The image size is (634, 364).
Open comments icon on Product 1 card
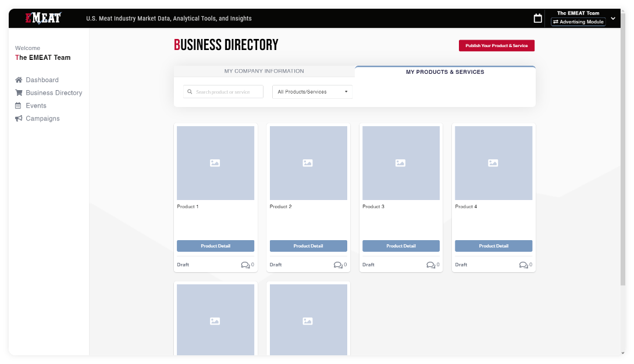pos(245,265)
